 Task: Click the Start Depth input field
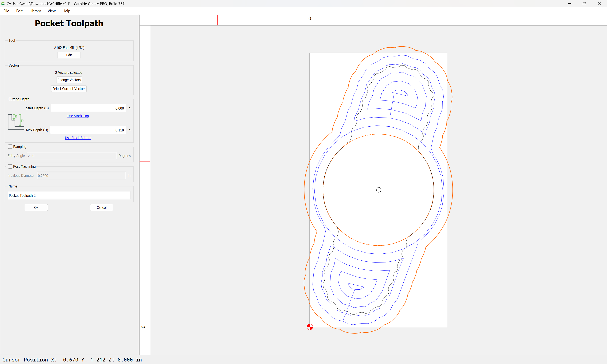point(88,108)
